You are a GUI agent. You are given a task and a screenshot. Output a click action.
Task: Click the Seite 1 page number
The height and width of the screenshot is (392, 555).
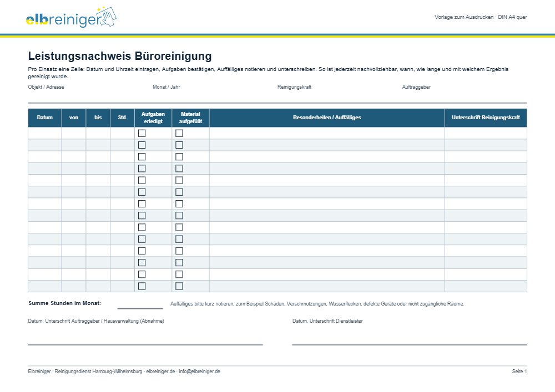[519, 371]
